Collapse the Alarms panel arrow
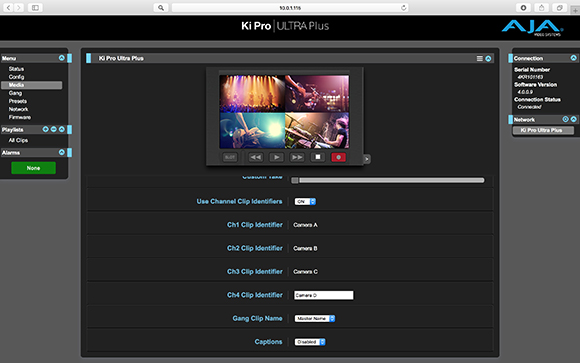 (61, 152)
